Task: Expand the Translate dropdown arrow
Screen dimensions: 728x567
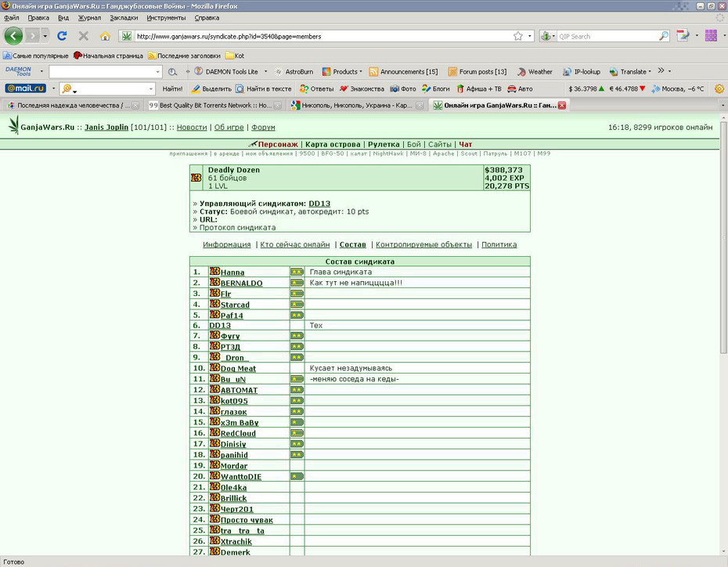Action: [x=650, y=71]
